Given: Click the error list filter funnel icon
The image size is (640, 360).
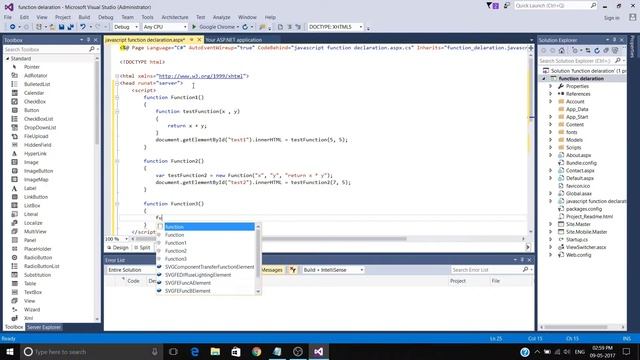Looking at the screenshot, I should pos(293,270).
